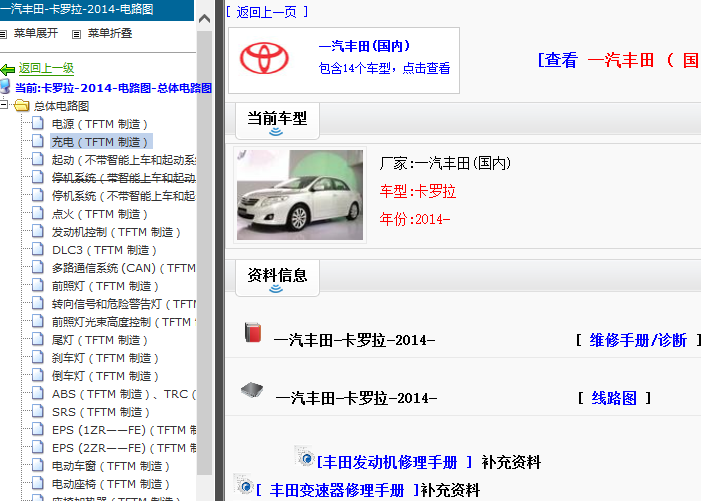Click 查看 一汽丰田 link on right
Viewport: 701px width, 501px height.
[619, 60]
